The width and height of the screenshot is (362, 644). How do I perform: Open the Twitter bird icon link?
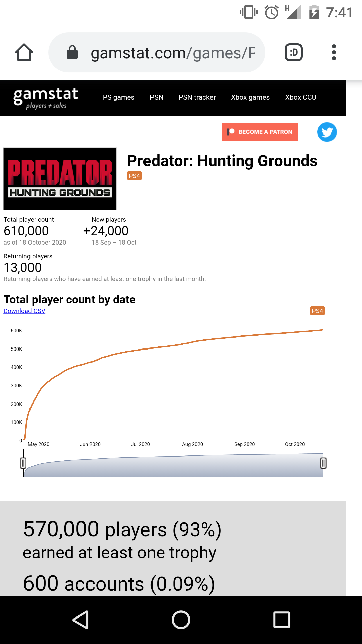327,132
